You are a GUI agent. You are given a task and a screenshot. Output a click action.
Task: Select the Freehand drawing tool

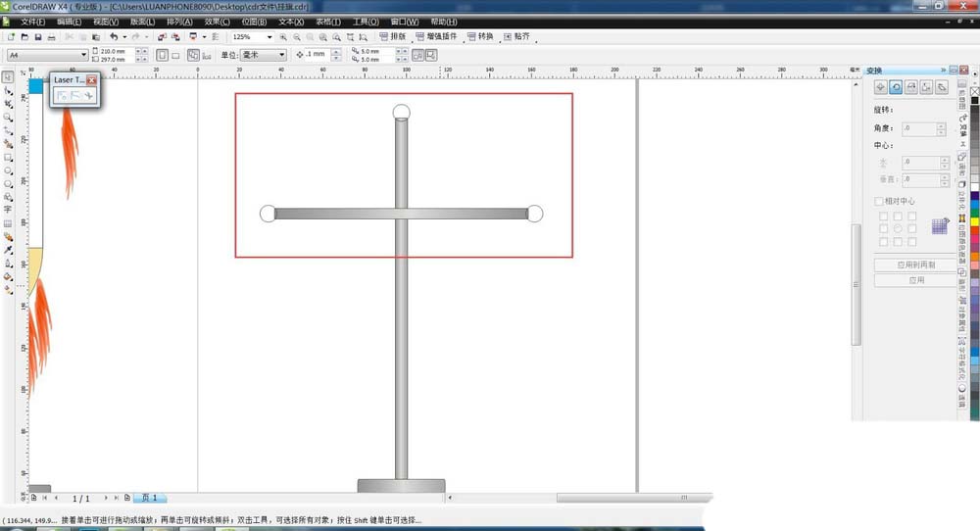[x=8, y=130]
